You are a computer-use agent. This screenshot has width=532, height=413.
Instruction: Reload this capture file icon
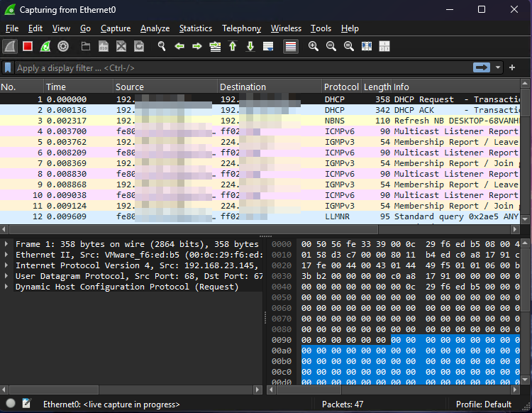tap(139, 46)
